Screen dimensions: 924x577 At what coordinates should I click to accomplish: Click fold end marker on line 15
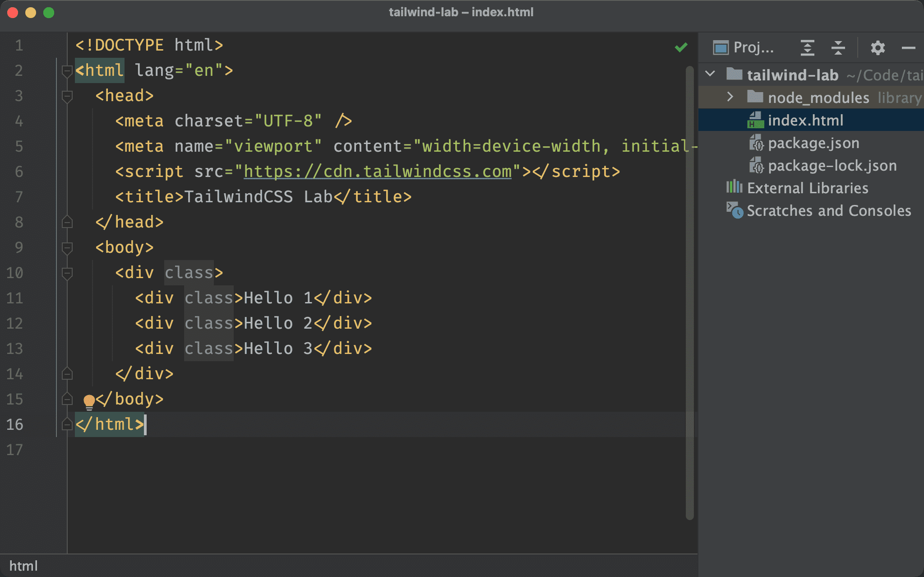67,399
